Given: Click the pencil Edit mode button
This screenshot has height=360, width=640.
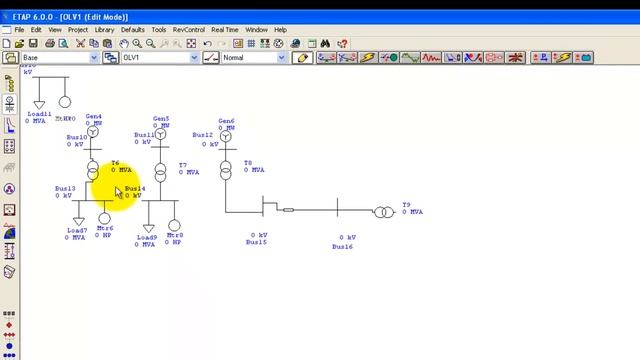Looking at the screenshot, I should (x=302, y=58).
